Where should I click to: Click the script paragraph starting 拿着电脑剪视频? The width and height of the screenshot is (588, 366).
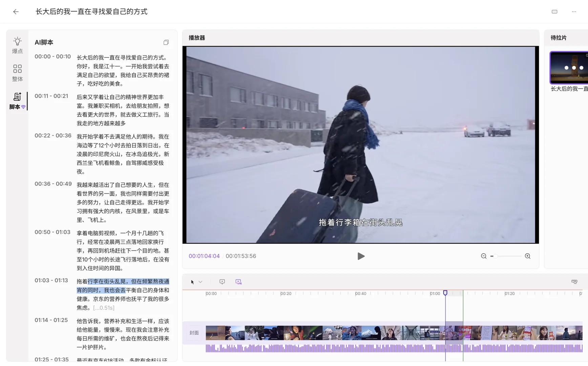click(x=123, y=251)
